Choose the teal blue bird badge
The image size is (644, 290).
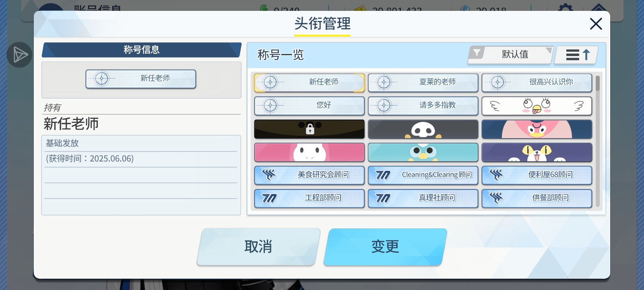(x=423, y=152)
